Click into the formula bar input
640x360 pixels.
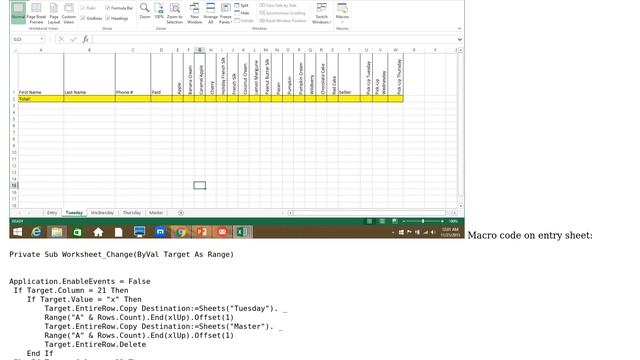(x=274, y=39)
